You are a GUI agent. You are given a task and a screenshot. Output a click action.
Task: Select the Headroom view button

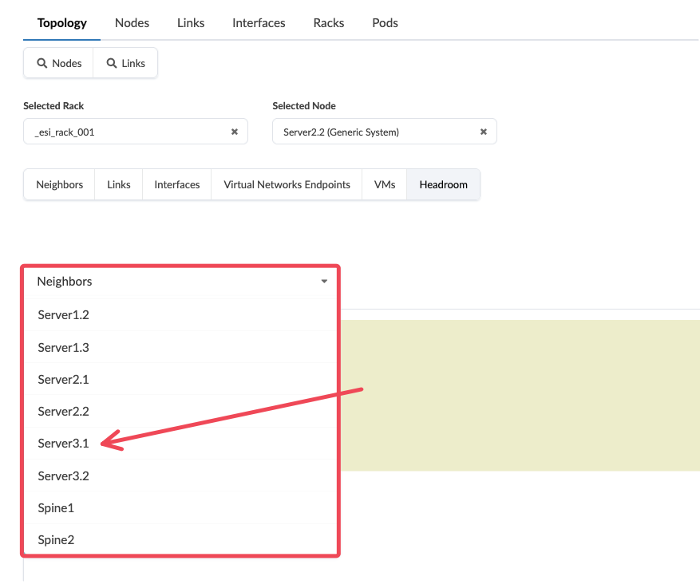click(443, 184)
